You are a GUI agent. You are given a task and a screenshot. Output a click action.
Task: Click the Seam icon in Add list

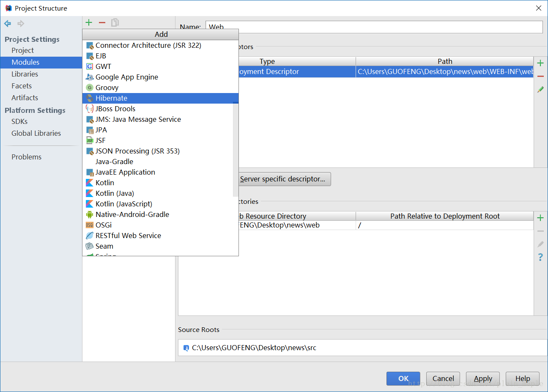click(90, 246)
